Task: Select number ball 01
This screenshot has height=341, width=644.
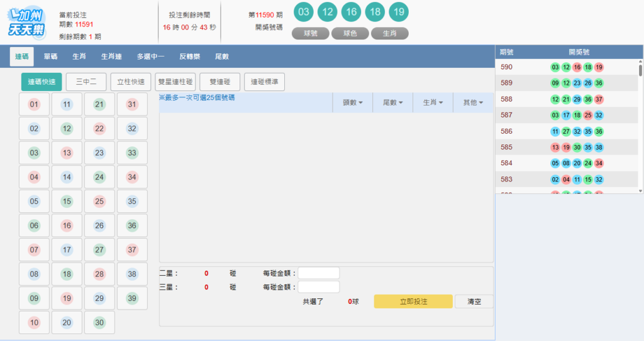Action: click(35, 104)
